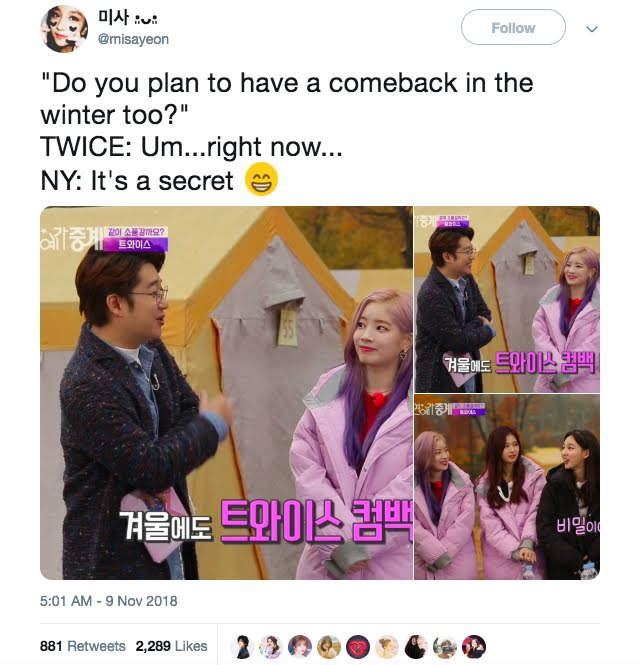Open the @misayeon handle link
The width and height of the screenshot is (640, 665).
coord(133,39)
